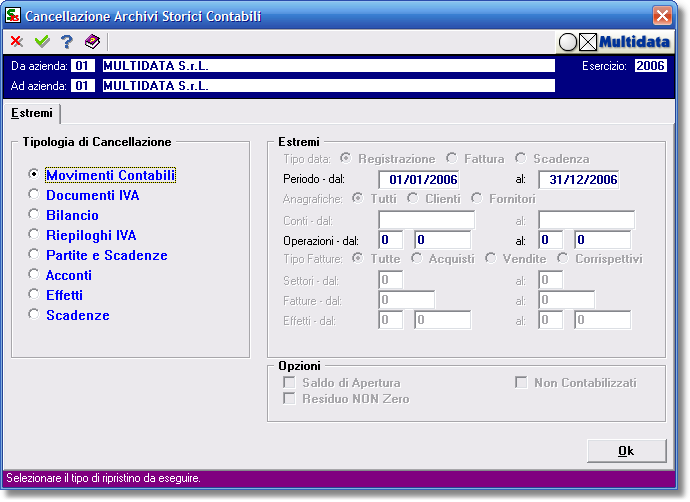This screenshot has width=690, height=502.
Task: Open the purple manual book icon
Action: (x=92, y=41)
